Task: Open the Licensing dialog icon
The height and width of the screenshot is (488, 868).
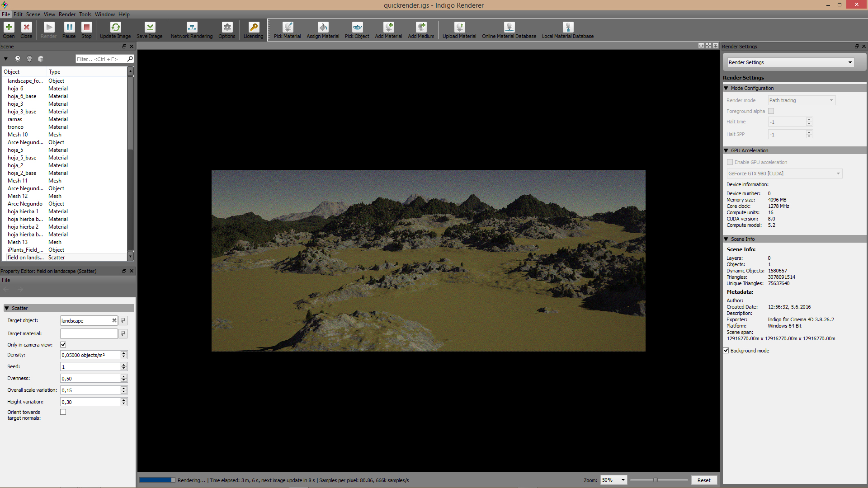Action: (x=253, y=28)
